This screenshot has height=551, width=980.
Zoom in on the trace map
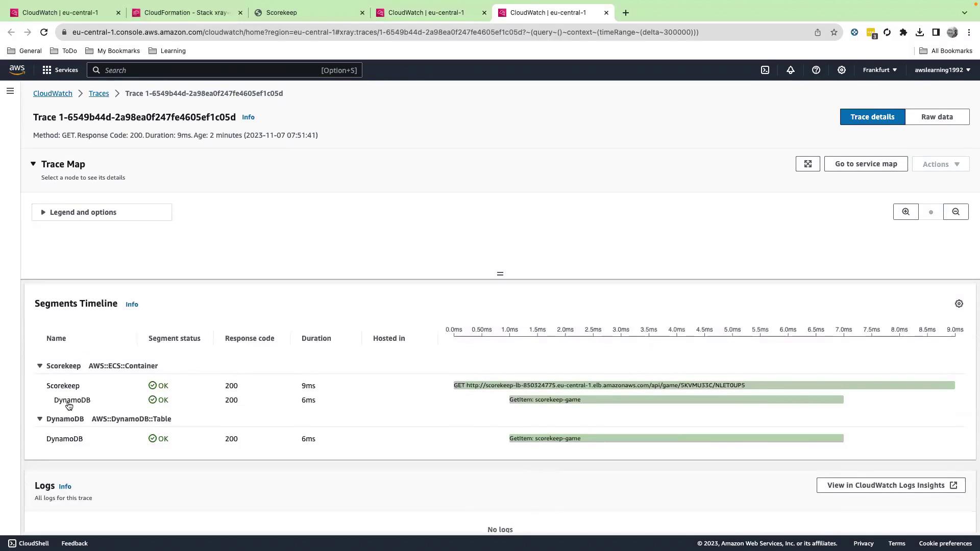click(x=905, y=212)
